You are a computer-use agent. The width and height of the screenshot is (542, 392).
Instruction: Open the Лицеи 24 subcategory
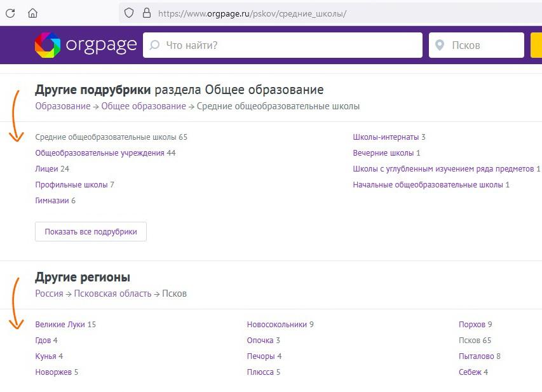pyautogui.click(x=52, y=169)
